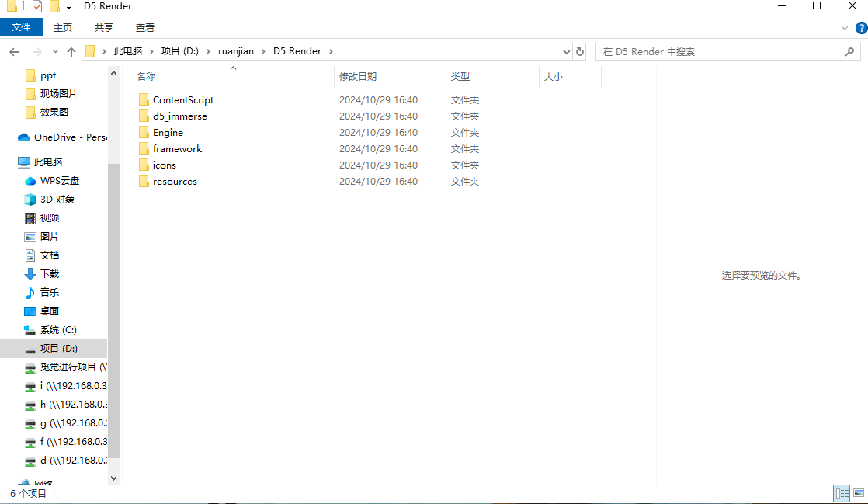Click the OneDrive cloud icon in sidebar
The height and width of the screenshot is (504, 868).
24,137
